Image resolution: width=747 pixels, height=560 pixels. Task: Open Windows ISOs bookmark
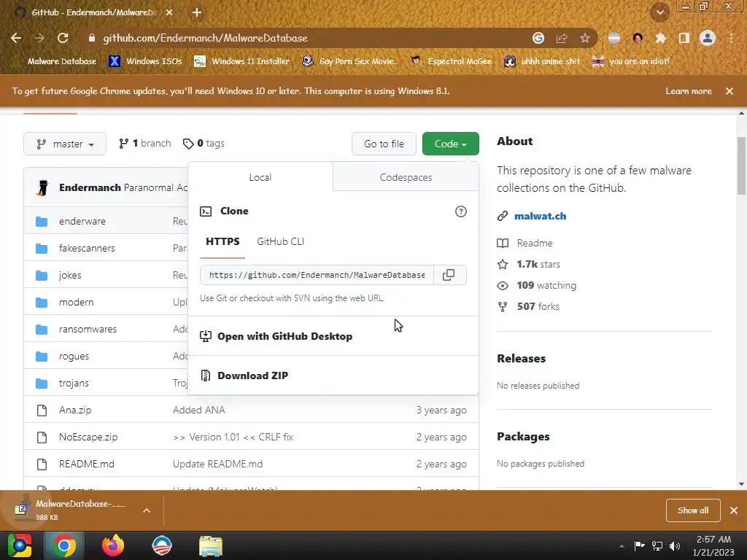click(x=145, y=61)
